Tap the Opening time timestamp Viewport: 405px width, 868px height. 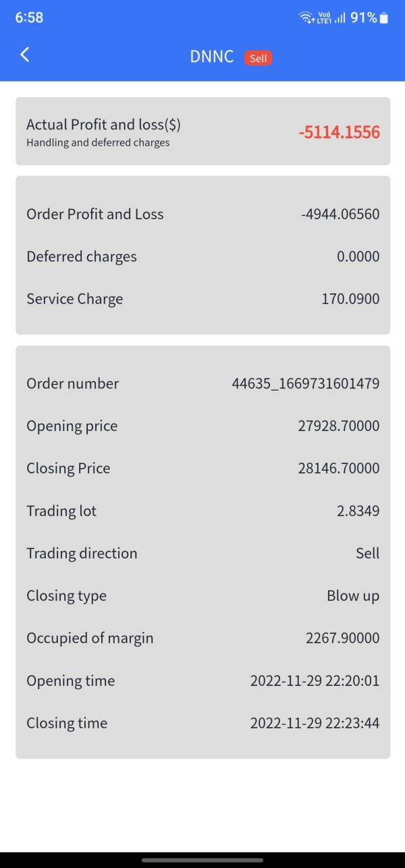(x=315, y=681)
